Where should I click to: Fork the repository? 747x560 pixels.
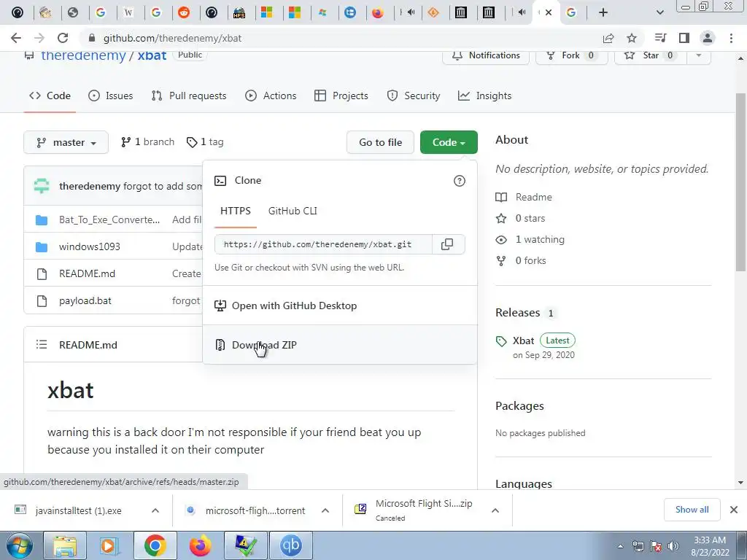pos(572,55)
